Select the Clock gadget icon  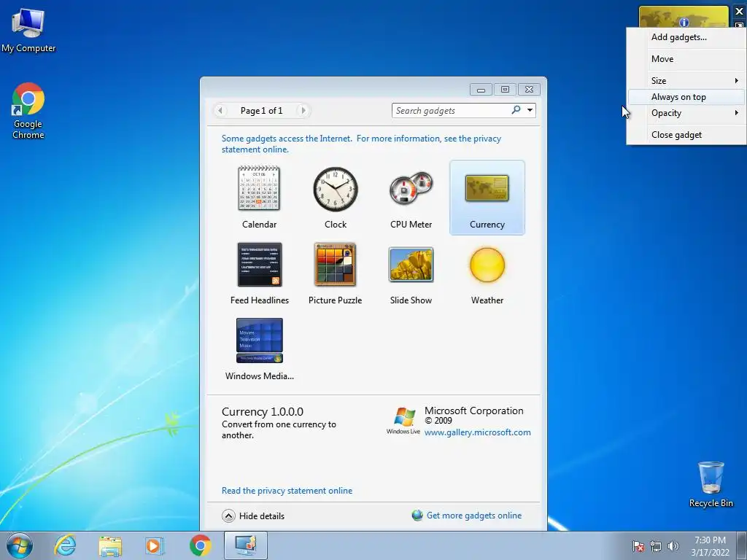click(336, 189)
